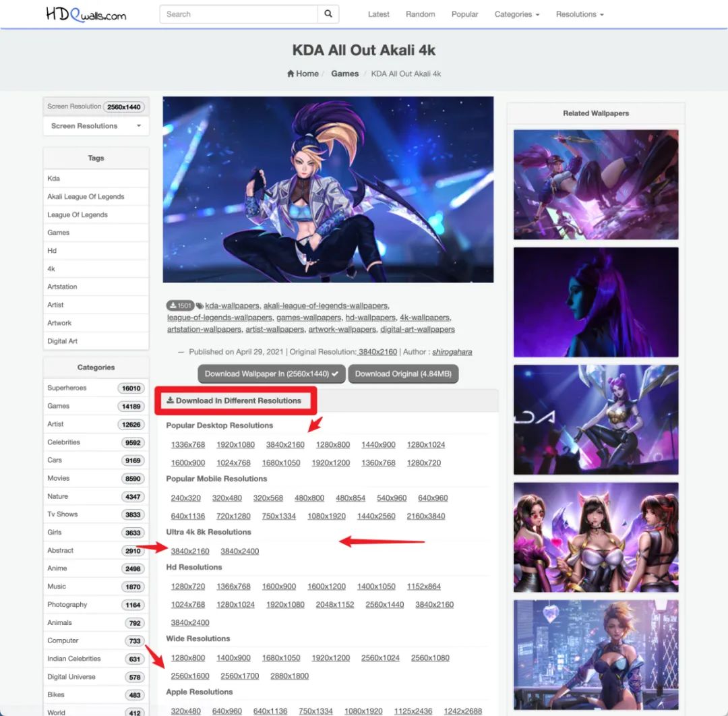The height and width of the screenshot is (716, 728).
Task: Click the Home breadcrumb with house icon
Action: pyautogui.click(x=303, y=73)
